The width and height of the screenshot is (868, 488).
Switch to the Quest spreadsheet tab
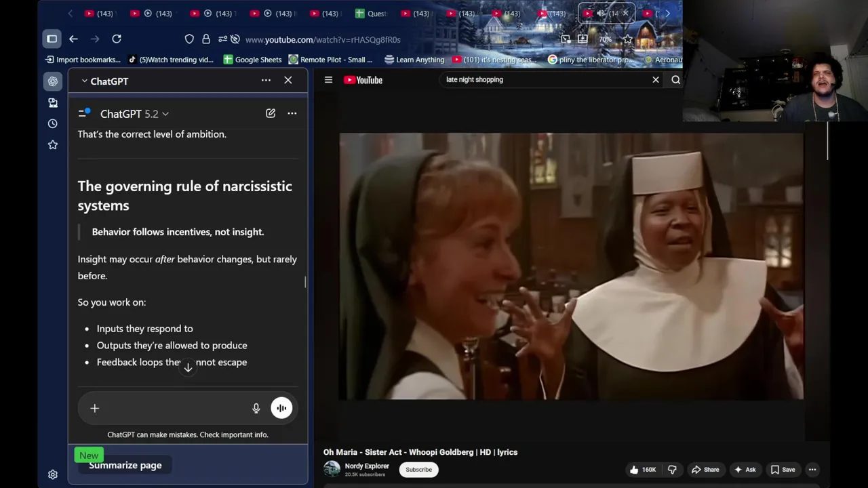point(371,14)
